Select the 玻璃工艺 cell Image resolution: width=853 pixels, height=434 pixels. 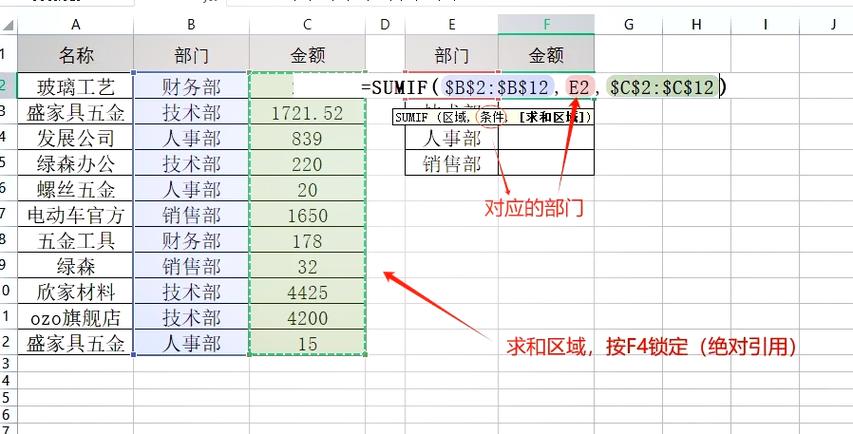(76, 86)
